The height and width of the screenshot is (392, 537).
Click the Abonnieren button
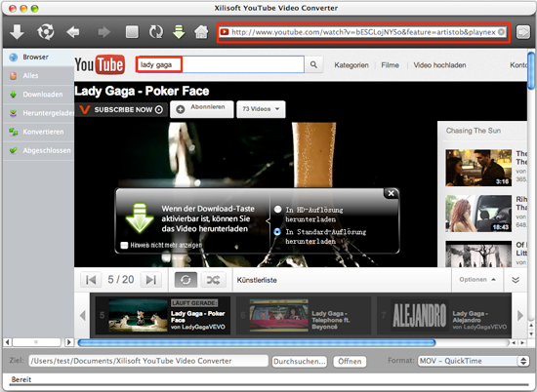click(202, 109)
